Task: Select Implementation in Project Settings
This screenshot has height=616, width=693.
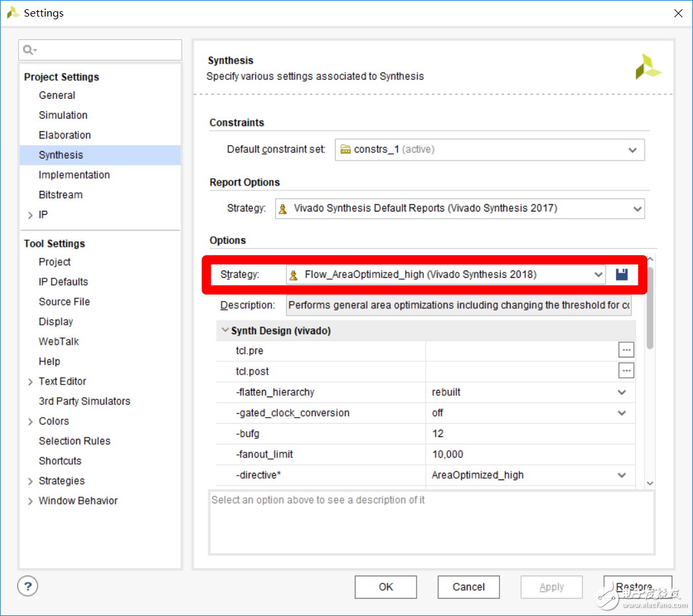Action: (74, 175)
